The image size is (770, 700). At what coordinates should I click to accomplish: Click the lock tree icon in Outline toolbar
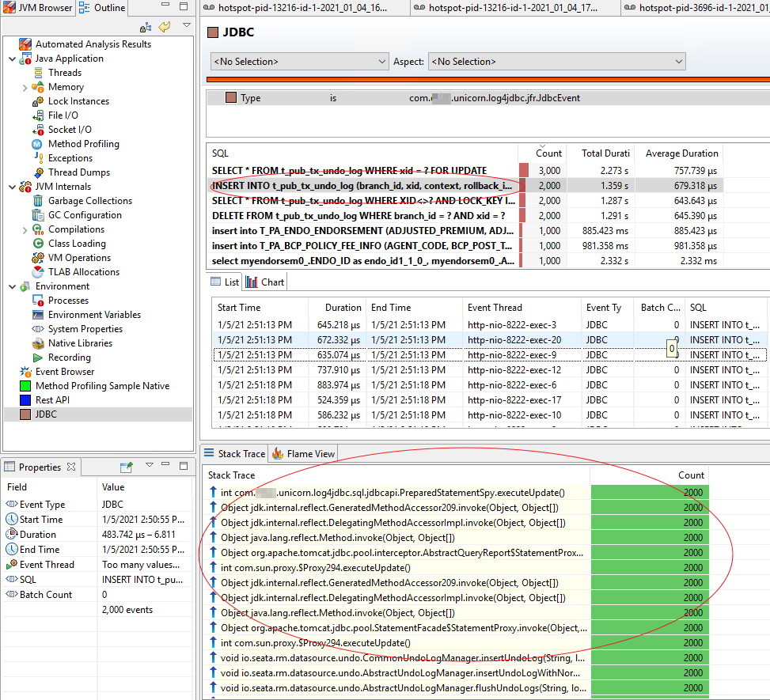pos(146,28)
